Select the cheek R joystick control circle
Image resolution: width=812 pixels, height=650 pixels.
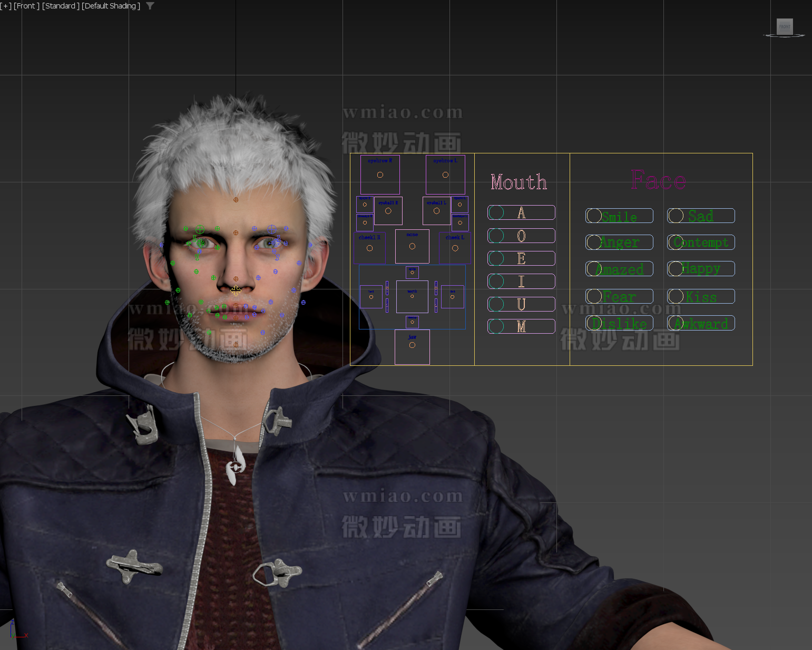(369, 248)
